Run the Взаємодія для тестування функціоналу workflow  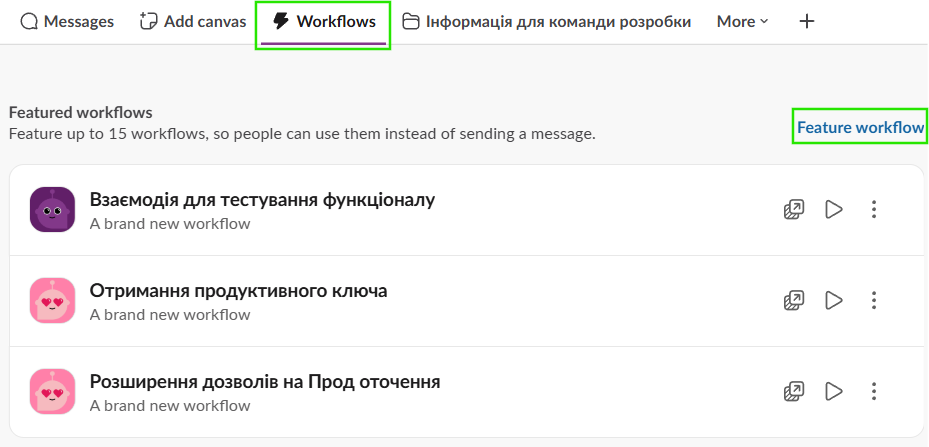pos(834,209)
